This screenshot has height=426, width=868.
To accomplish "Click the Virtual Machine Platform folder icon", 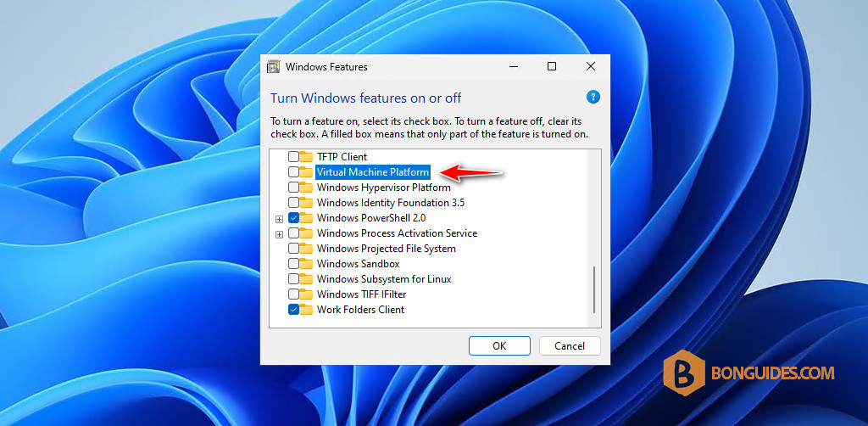I will pos(306,172).
